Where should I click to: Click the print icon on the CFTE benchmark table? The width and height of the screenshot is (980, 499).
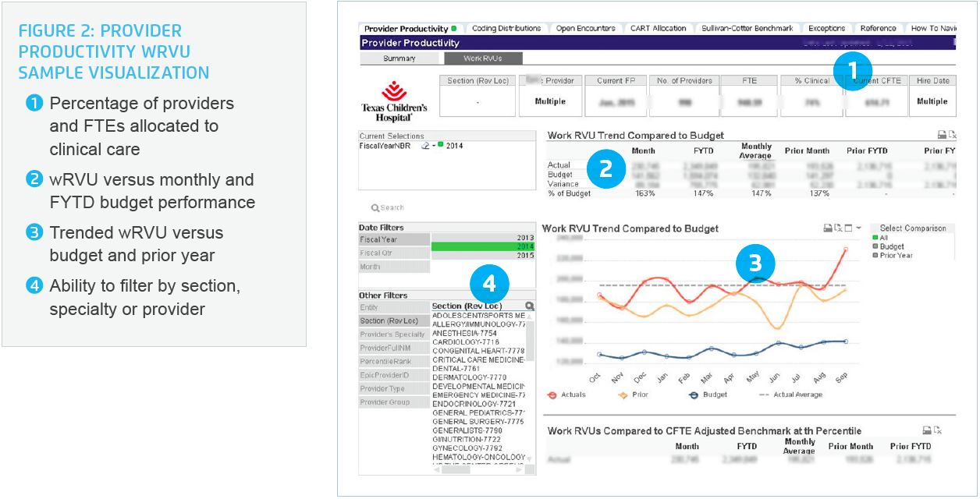[927, 430]
